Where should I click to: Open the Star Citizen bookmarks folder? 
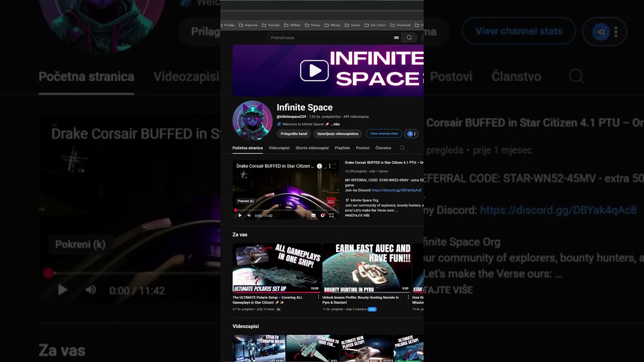pyautogui.click(x=375, y=25)
